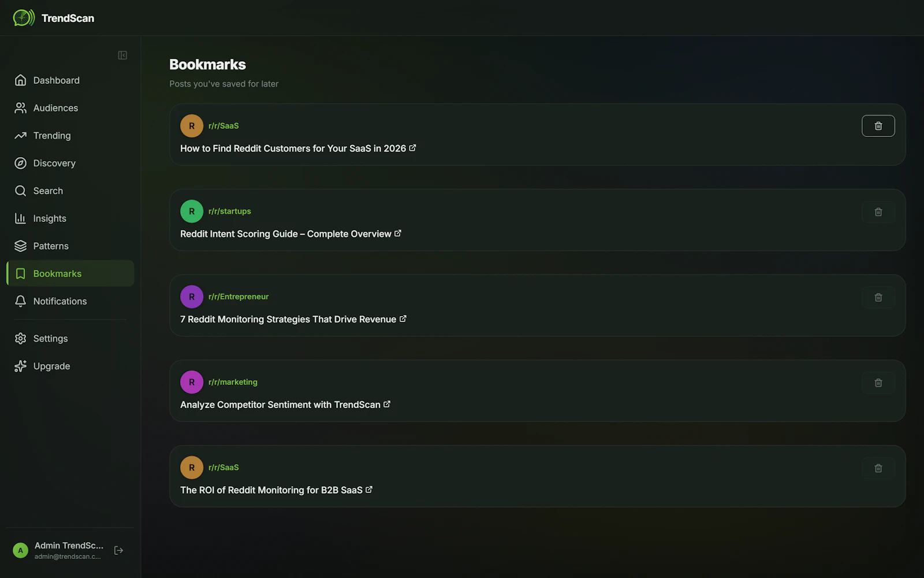Click external link icon after 'SaaS in 2026'
Viewport: 924px width, 578px height.
412,148
